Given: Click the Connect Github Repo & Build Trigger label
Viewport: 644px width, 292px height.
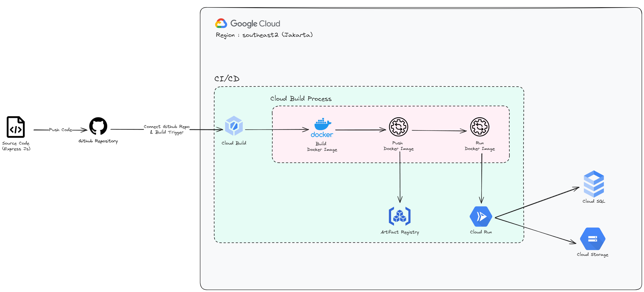Looking at the screenshot, I should pos(166,129).
